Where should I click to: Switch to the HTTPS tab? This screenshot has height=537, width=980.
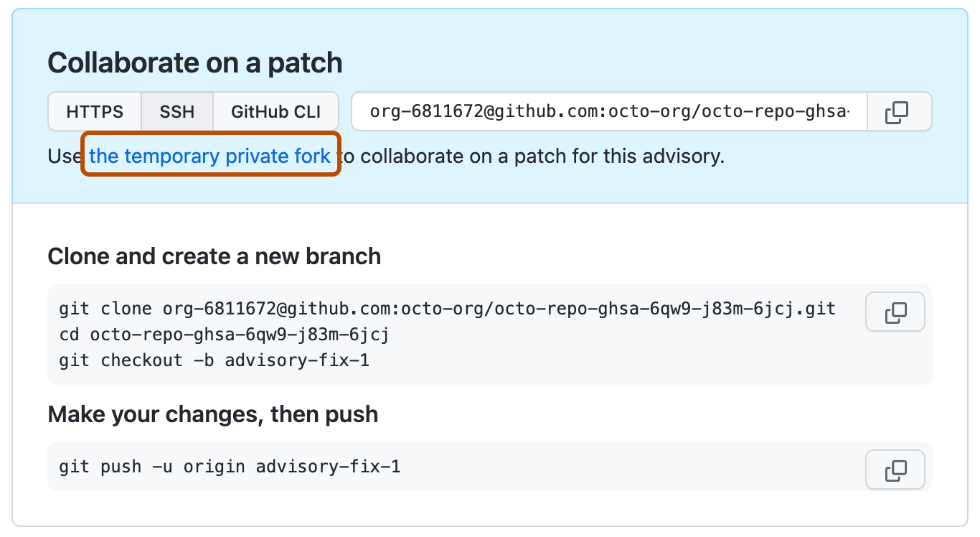point(95,111)
